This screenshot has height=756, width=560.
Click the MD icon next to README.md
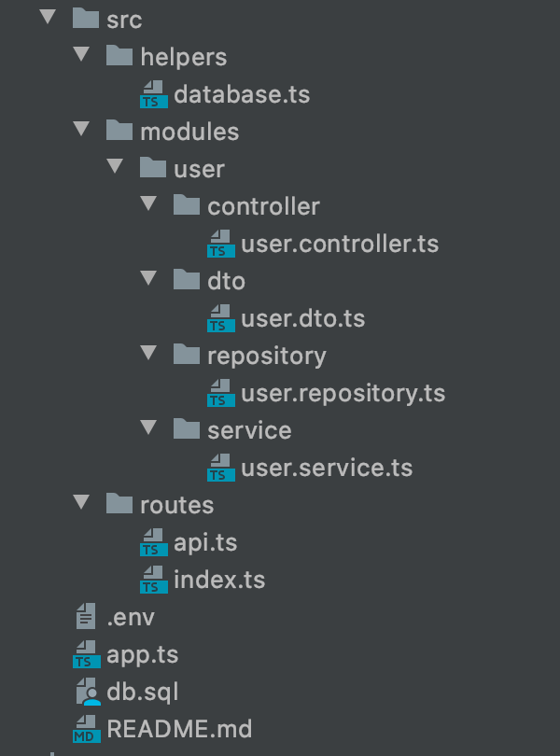pyautogui.click(x=85, y=728)
